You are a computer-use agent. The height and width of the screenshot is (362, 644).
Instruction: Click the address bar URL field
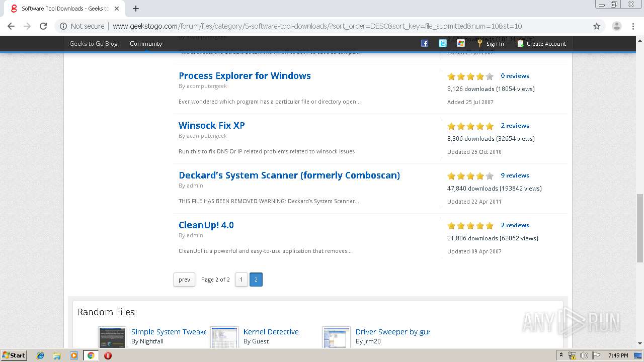click(317, 26)
